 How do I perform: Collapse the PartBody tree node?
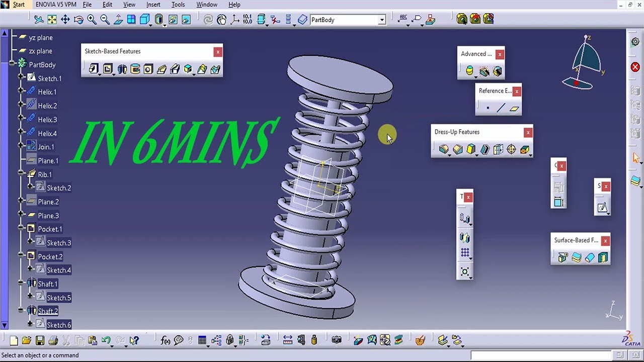pos(12,64)
